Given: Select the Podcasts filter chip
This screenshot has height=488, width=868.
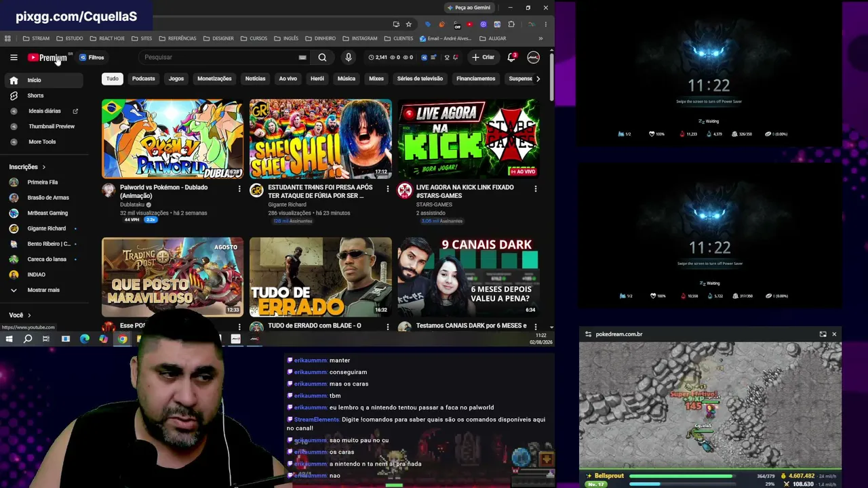Looking at the screenshot, I should [144, 79].
